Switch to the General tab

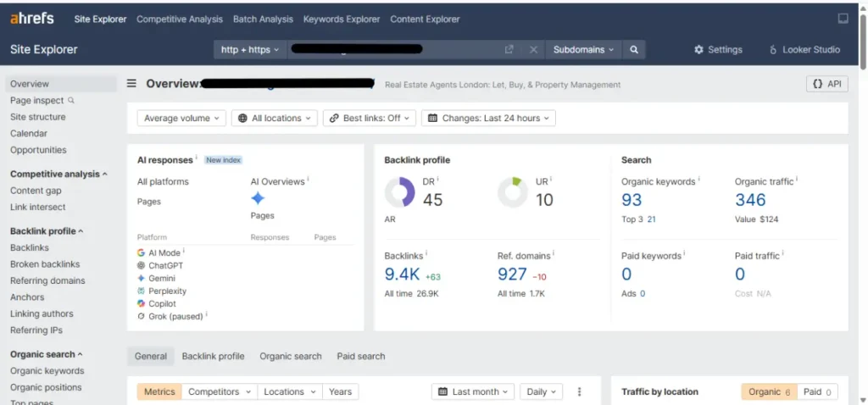(151, 357)
